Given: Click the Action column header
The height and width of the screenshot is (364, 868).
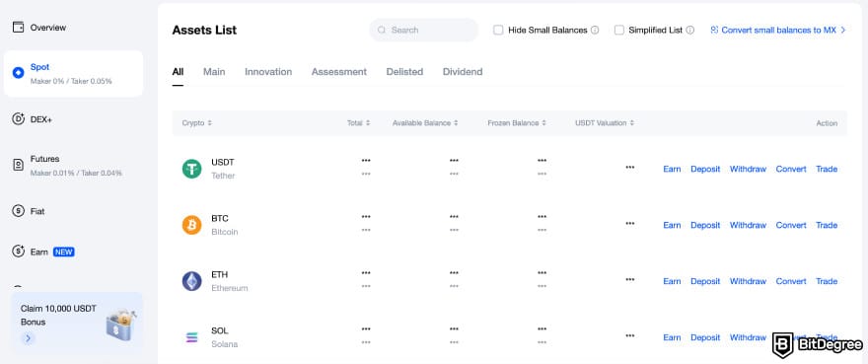Looking at the screenshot, I should (827, 123).
